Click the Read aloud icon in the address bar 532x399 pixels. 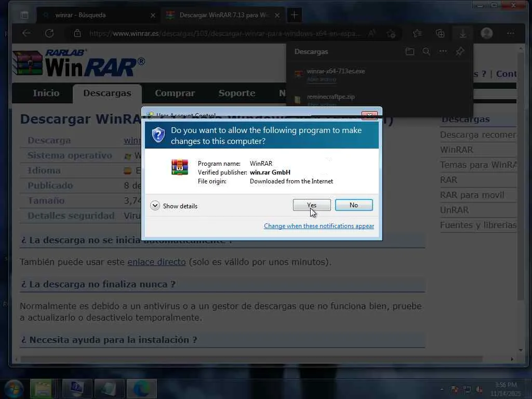pyautogui.click(x=372, y=33)
